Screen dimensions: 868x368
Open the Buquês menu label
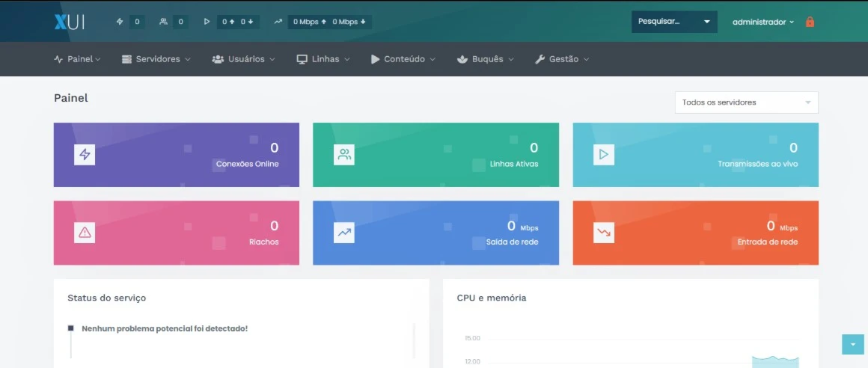(x=488, y=59)
